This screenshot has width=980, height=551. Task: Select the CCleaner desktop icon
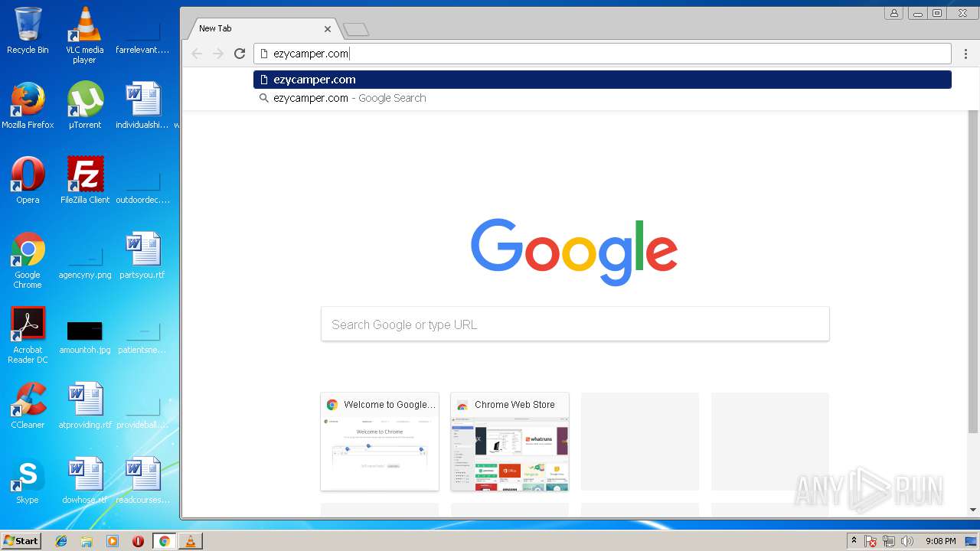[28, 406]
